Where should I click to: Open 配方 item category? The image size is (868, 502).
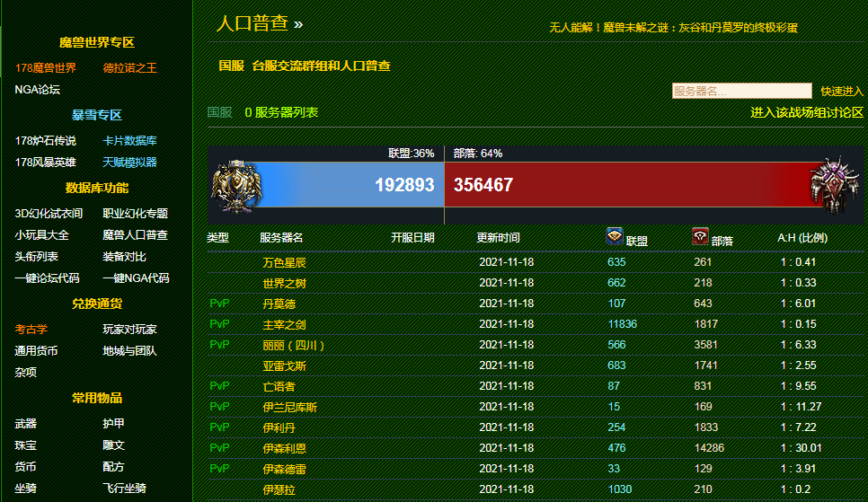point(113,467)
